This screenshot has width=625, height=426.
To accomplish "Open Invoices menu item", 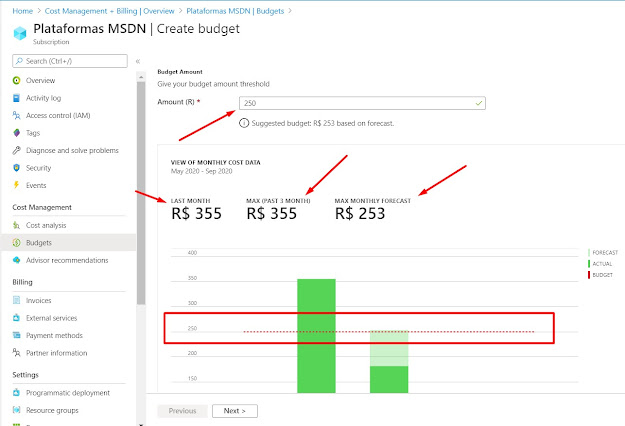I will coord(39,300).
